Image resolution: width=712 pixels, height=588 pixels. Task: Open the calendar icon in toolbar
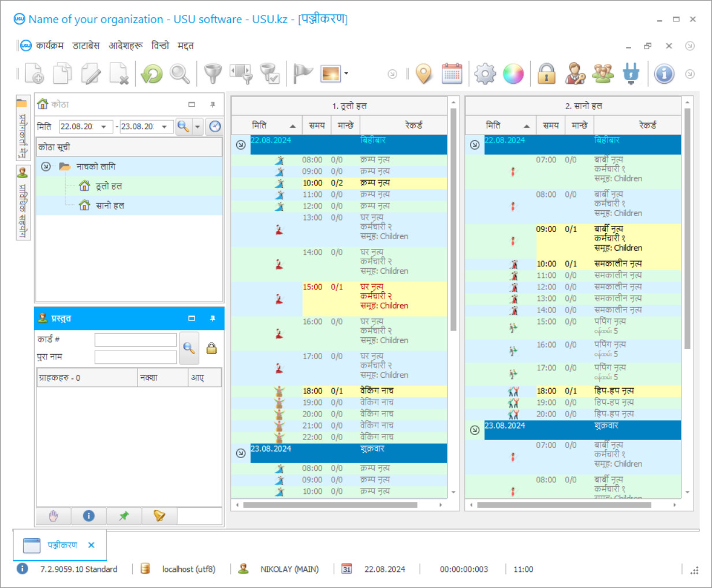click(x=452, y=74)
